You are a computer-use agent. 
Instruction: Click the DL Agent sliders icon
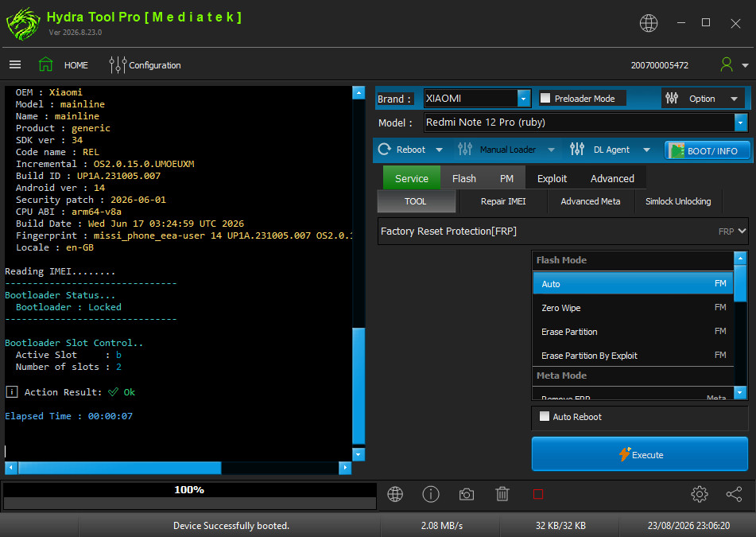click(577, 149)
